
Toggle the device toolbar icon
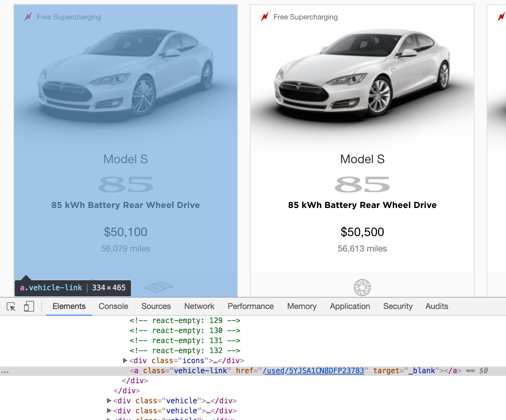(29, 306)
